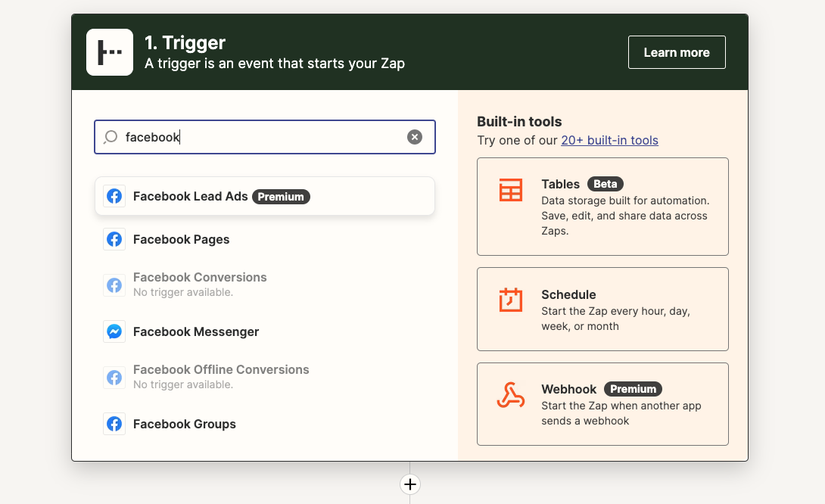Select the Schedule built-in tool card
825x504 pixels.
602,310
